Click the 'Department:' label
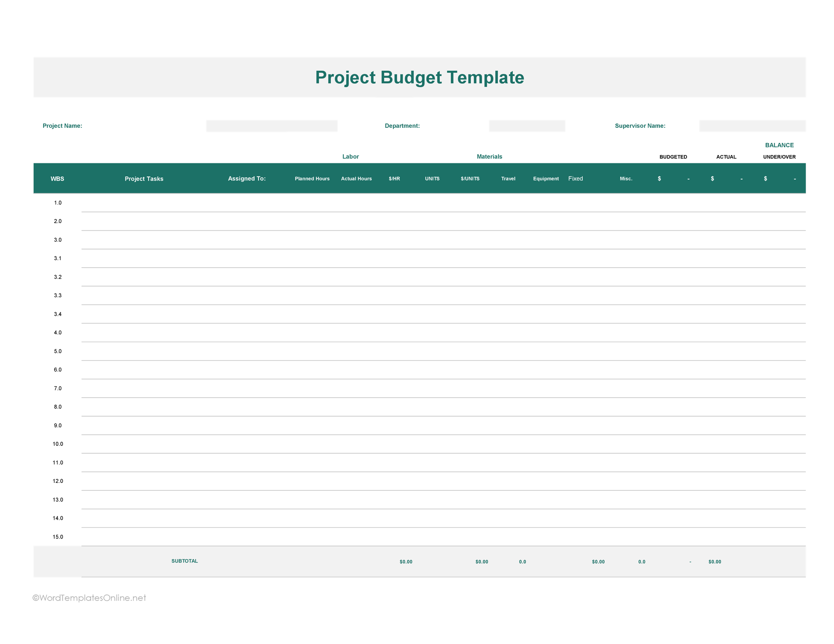The image size is (834, 644). point(402,126)
